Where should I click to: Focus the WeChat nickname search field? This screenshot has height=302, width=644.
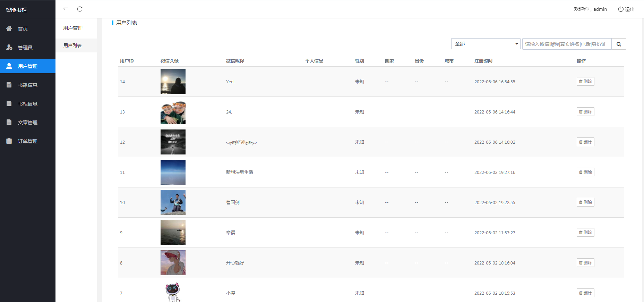567,44
